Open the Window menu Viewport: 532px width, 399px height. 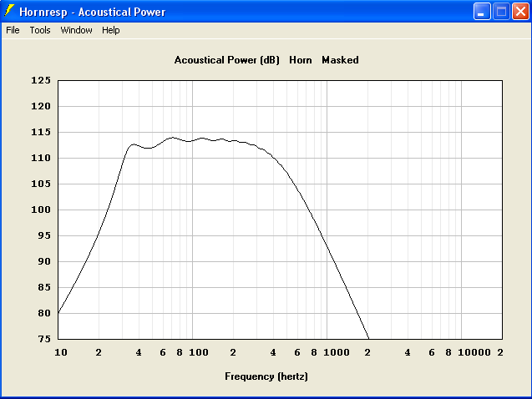coord(76,30)
